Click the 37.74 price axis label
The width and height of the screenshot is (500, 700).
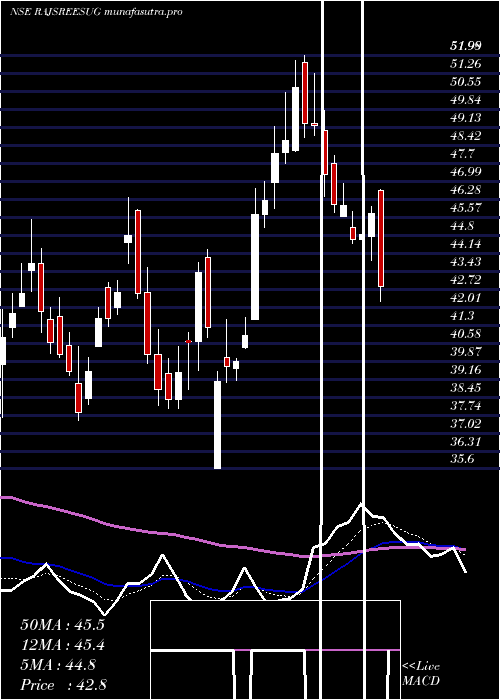pos(466,406)
